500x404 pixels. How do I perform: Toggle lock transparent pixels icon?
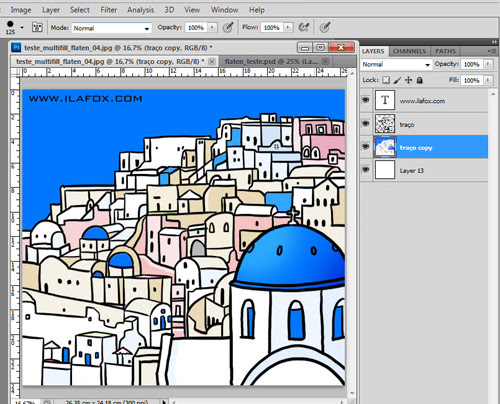[x=386, y=80]
